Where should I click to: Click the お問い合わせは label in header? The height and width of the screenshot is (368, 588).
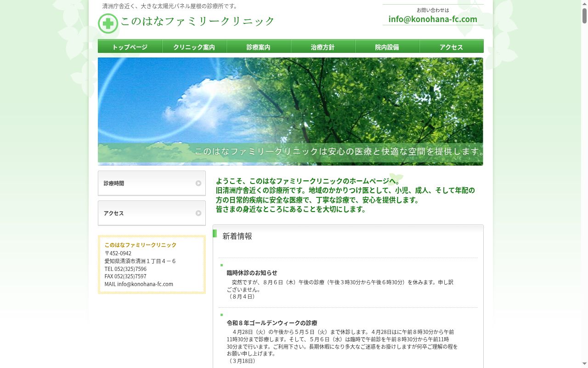point(433,10)
